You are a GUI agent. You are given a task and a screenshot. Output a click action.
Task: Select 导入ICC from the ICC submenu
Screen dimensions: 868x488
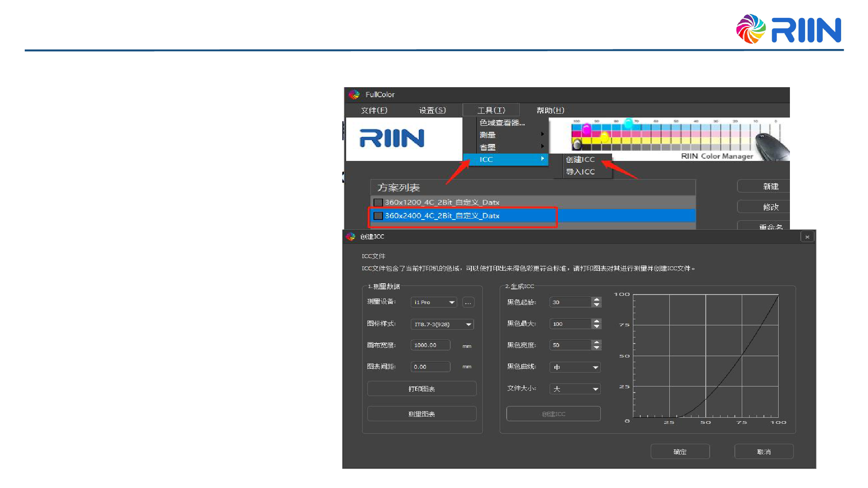580,172
